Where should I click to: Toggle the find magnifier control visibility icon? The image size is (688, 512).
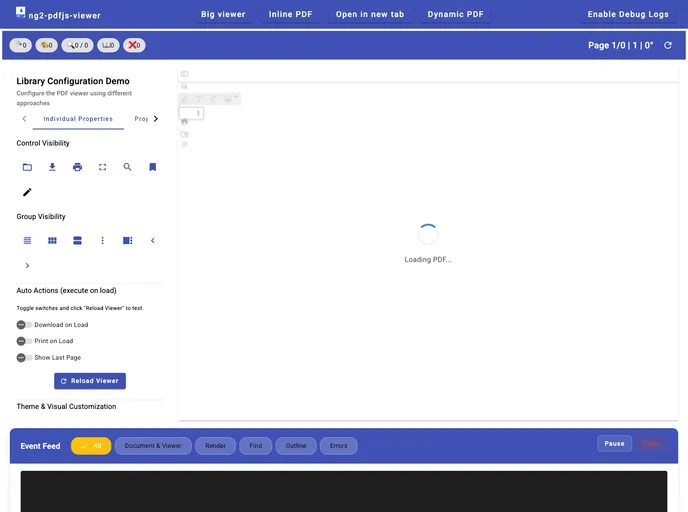click(127, 167)
